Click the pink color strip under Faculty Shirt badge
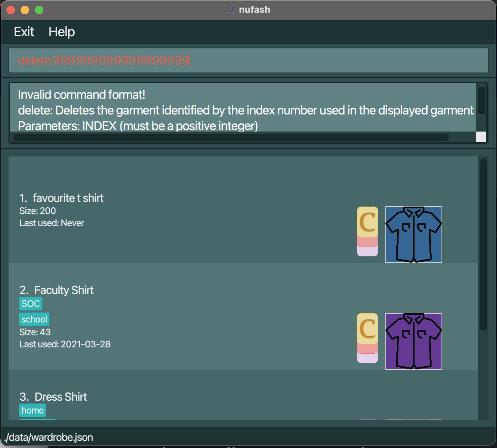Viewport: 497px width, 448px height. (x=368, y=349)
